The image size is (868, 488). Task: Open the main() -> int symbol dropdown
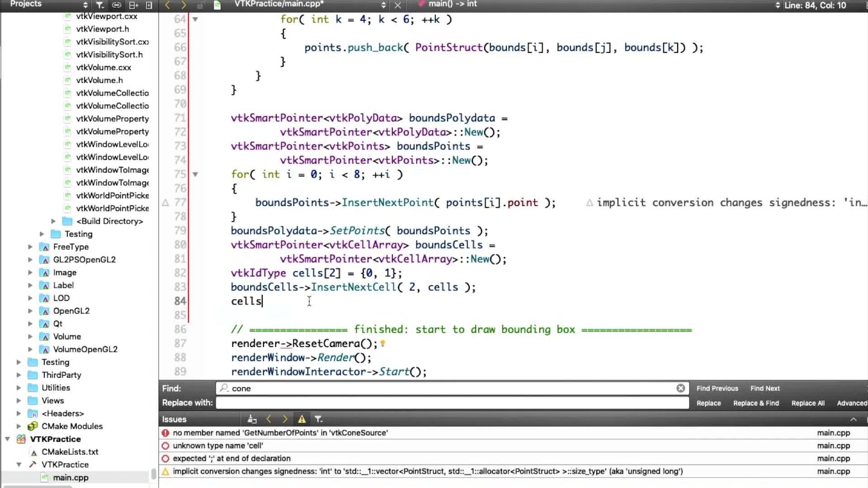452,4
